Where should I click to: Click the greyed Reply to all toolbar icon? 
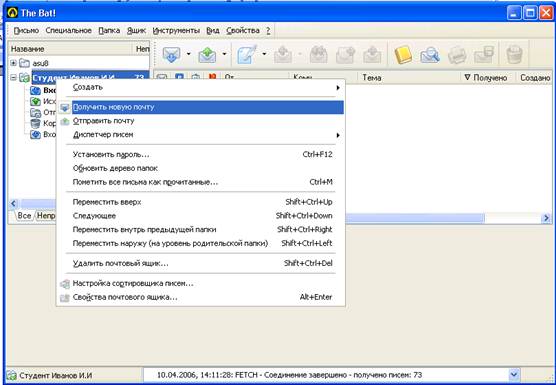click(x=318, y=55)
